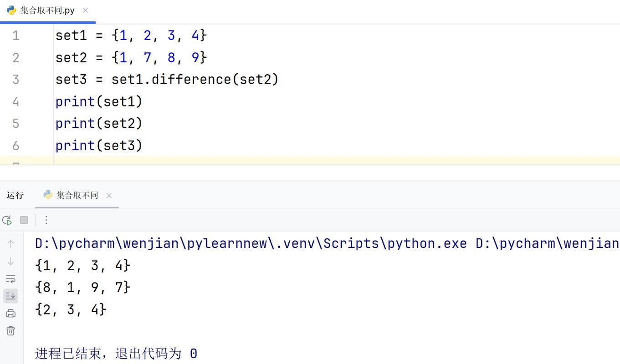
Task: Jump to previous occurrence in console
Action: (x=11, y=243)
